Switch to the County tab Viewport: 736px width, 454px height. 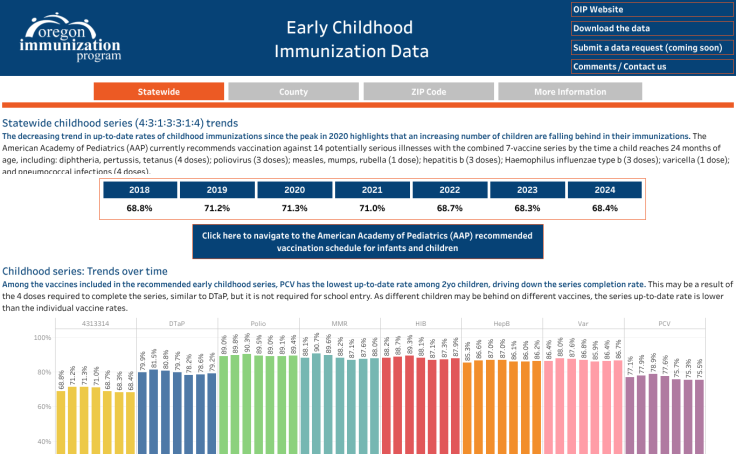click(x=293, y=91)
